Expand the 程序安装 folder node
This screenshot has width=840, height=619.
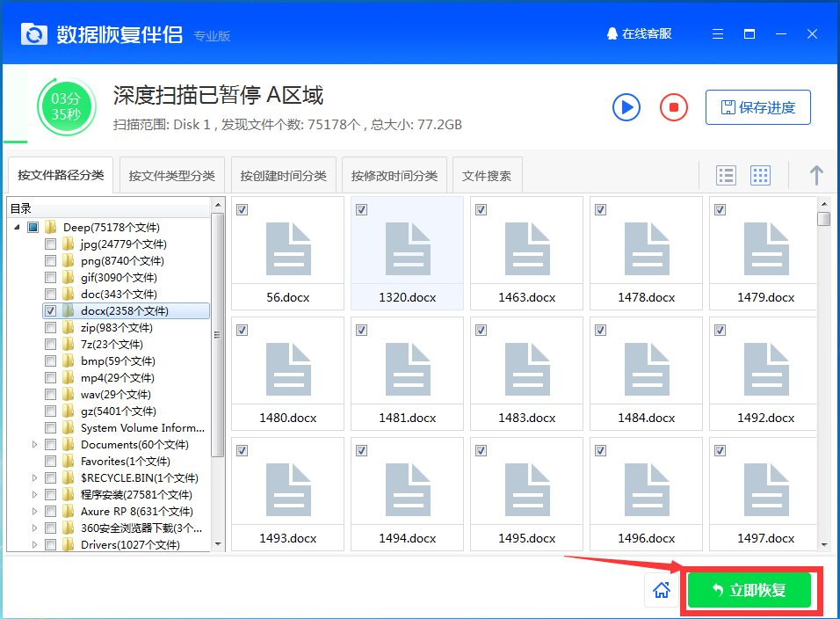point(34,495)
